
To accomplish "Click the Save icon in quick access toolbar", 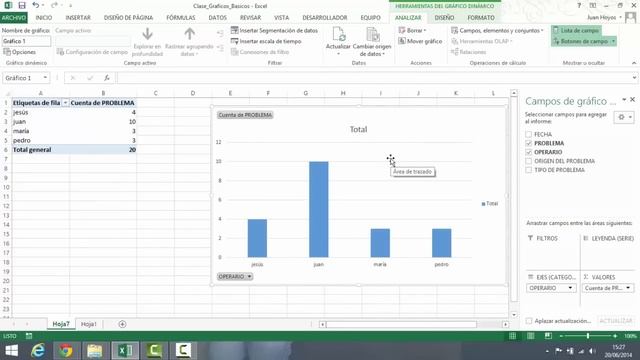I will 22,6.
